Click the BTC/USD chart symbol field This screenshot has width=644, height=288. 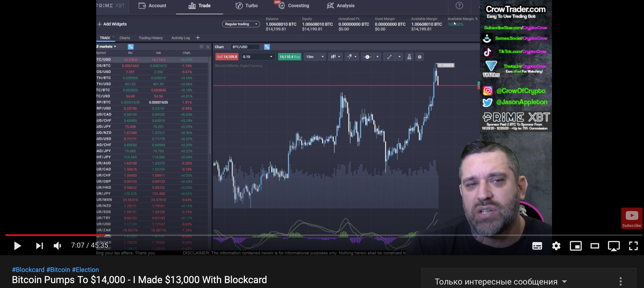(x=245, y=47)
